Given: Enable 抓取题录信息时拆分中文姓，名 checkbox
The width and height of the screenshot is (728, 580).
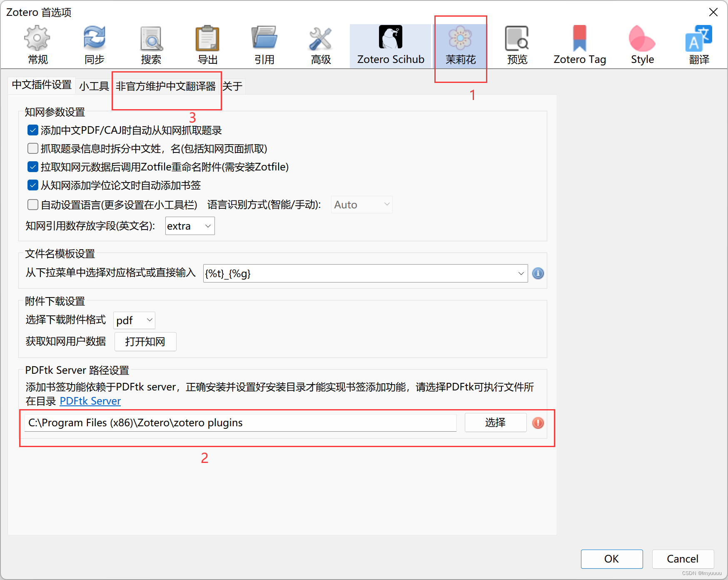Looking at the screenshot, I should [x=33, y=149].
